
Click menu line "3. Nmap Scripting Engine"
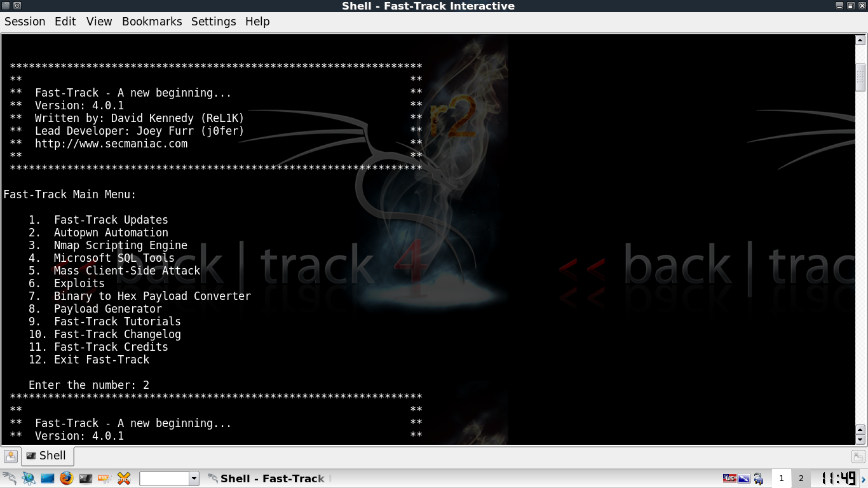click(108, 245)
